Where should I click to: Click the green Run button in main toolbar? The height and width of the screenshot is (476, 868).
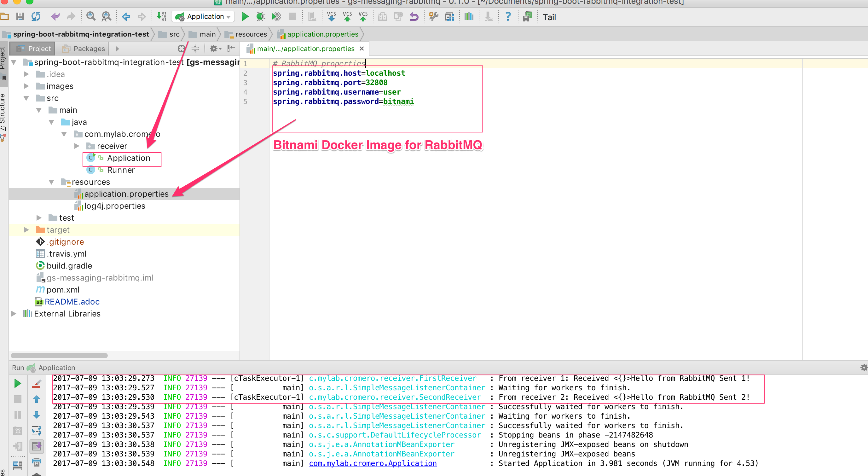(245, 16)
